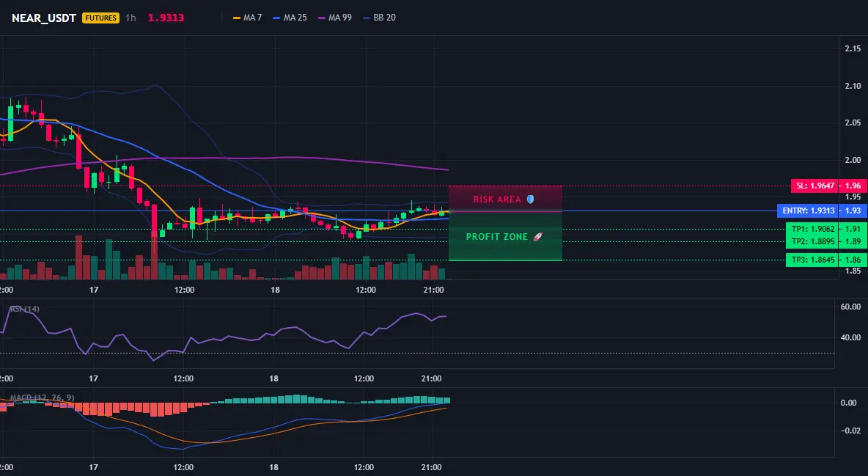
Task: Click the 2.10 value on price axis
Action: point(853,86)
